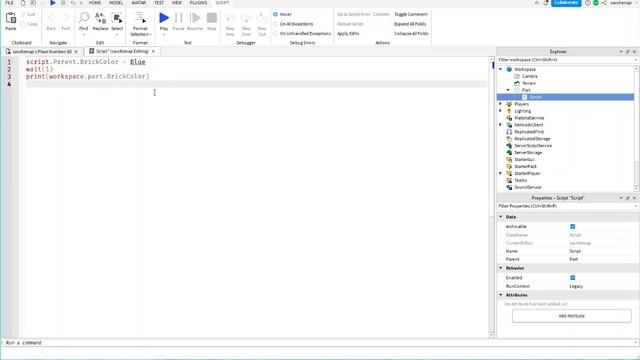Click the Step Into debugger icon

click(230, 18)
